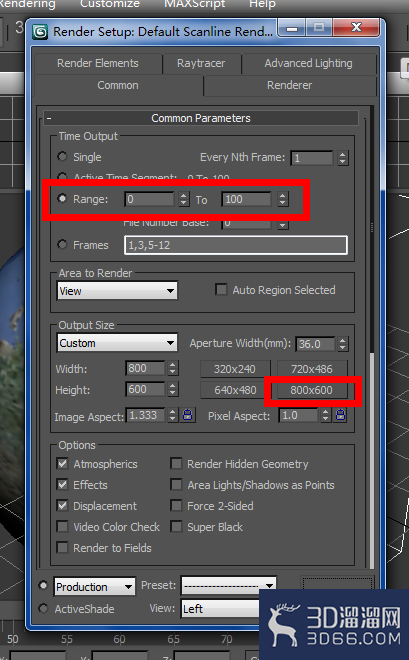Adjust the Aperture Width spinner

point(343,344)
